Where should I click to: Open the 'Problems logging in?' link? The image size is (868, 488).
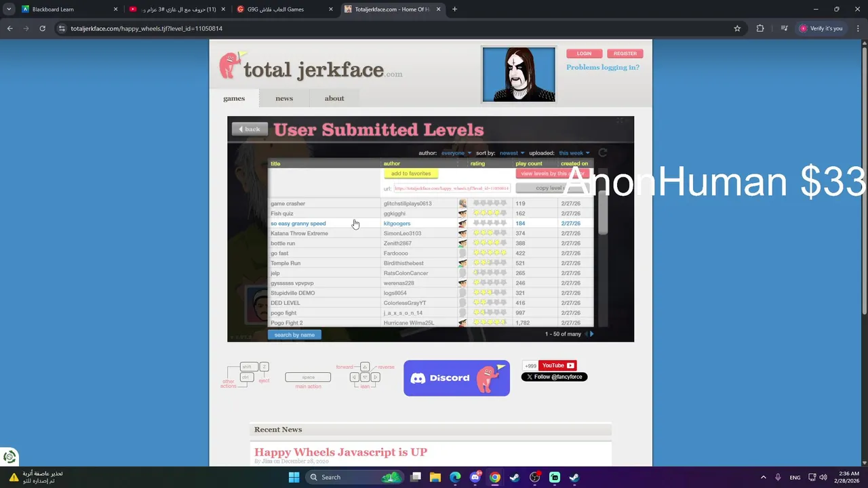[x=603, y=67]
